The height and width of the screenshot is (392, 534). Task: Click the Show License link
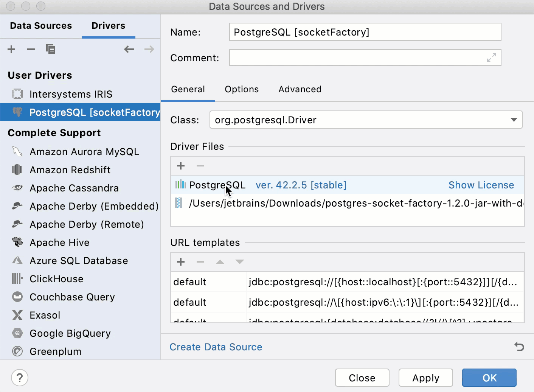(481, 185)
